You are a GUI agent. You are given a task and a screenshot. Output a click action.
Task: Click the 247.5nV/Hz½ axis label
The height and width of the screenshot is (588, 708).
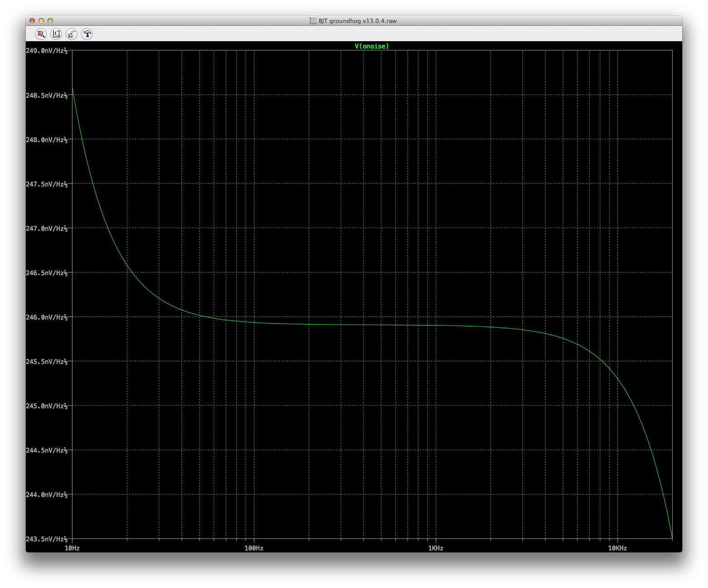[x=47, y=184]
